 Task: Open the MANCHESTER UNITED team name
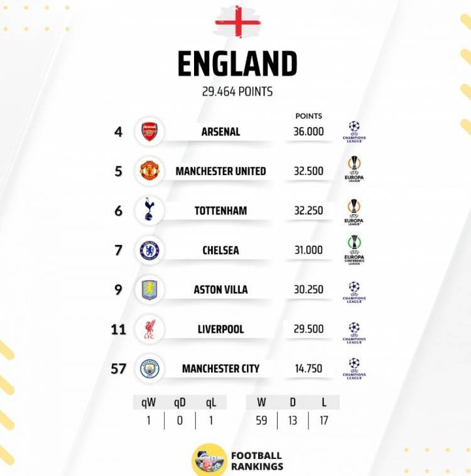(x=220, y=171)
